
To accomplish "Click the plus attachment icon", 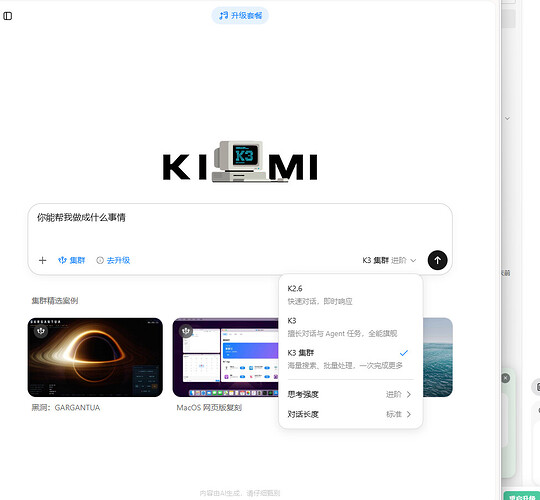I will (42, 260).
